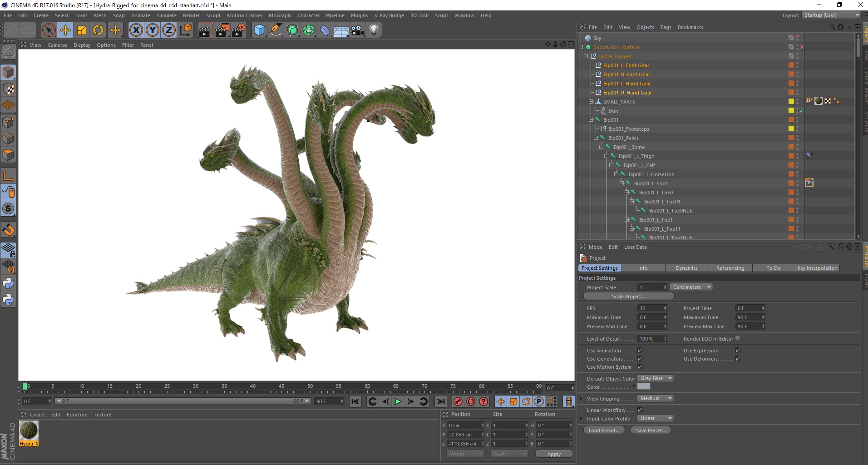Open the Character menu
This screenshot has width=868, height=465.
click(x=308, y=15)
